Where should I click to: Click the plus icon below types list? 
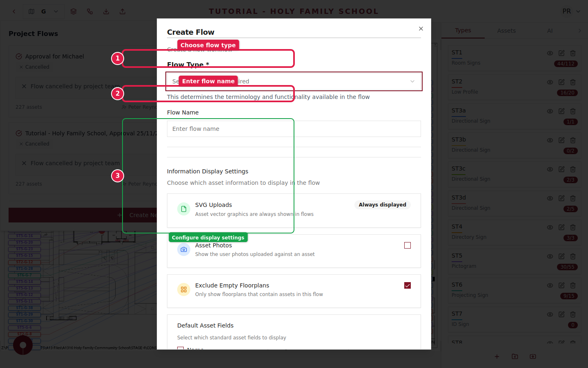pyautogui.click(x=497, y=357)
